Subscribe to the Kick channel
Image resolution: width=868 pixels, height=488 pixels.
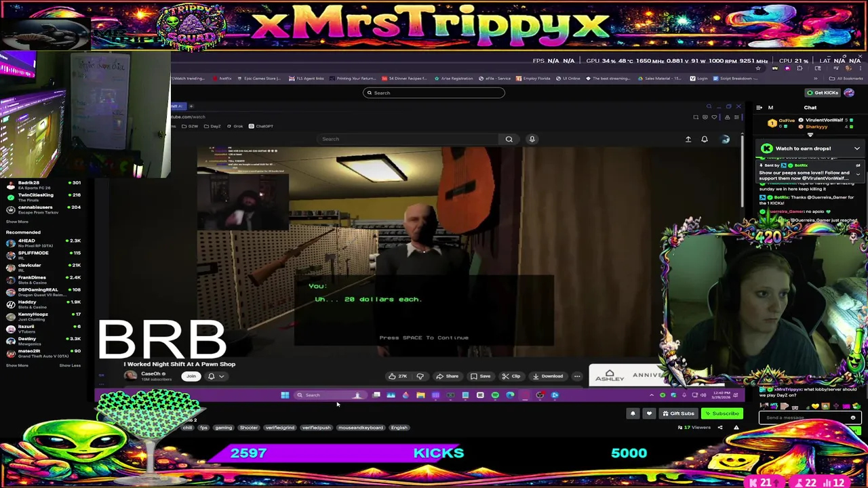point(722,413)
